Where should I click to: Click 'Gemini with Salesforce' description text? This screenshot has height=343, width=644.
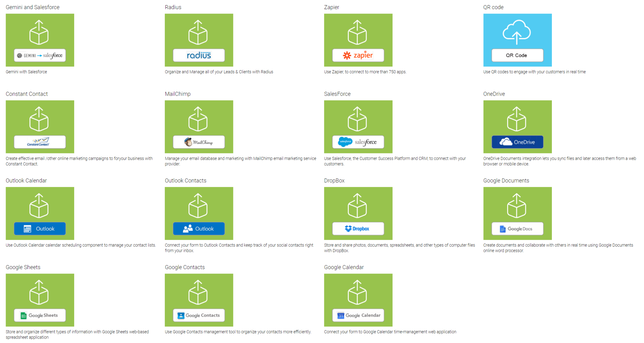tap(26, 72)
